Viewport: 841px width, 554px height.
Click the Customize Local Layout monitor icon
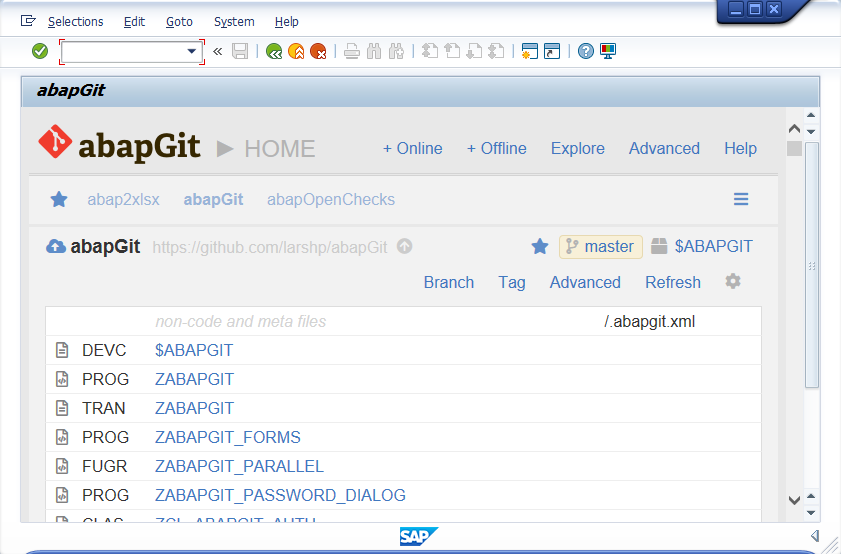pos(608,51)
